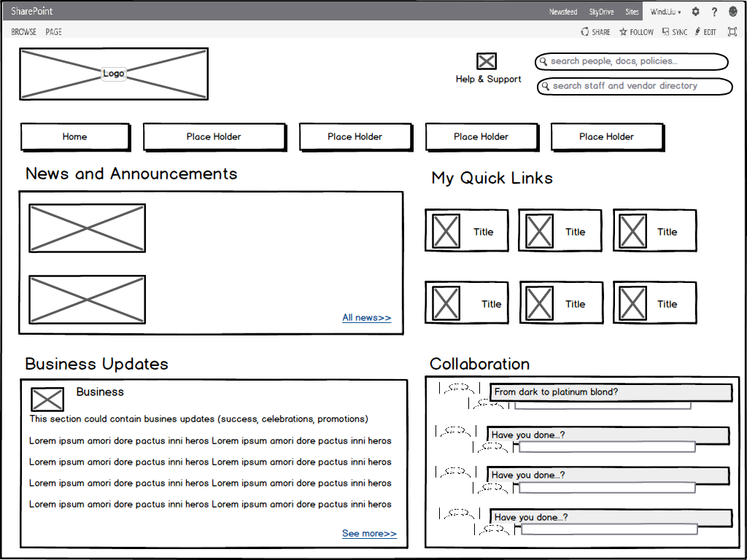The height and width of the screenshot is (560, 747).
Task: Click the 'Business' title text in Business Updates
Action: [100, 392]
